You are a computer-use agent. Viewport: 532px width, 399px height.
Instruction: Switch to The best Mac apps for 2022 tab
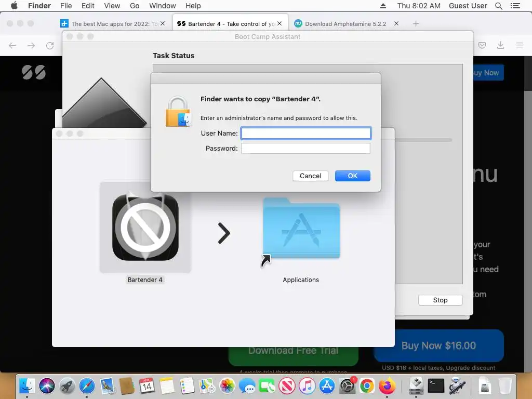[115, 24]
